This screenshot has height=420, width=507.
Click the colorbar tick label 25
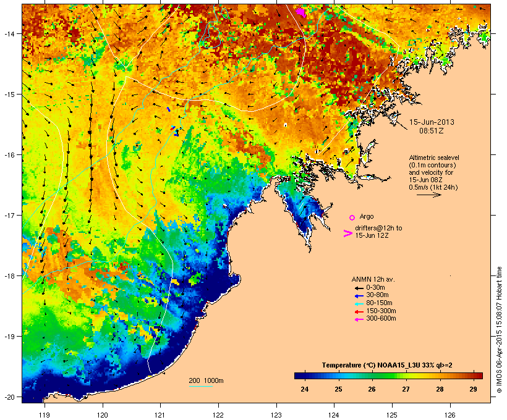(x=338, y=389)
